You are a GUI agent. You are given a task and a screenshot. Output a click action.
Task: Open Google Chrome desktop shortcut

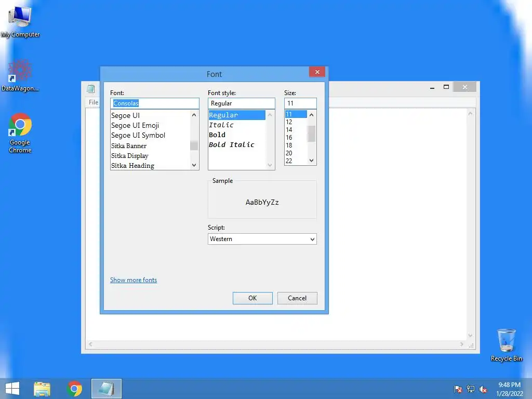tap(20, 133)
